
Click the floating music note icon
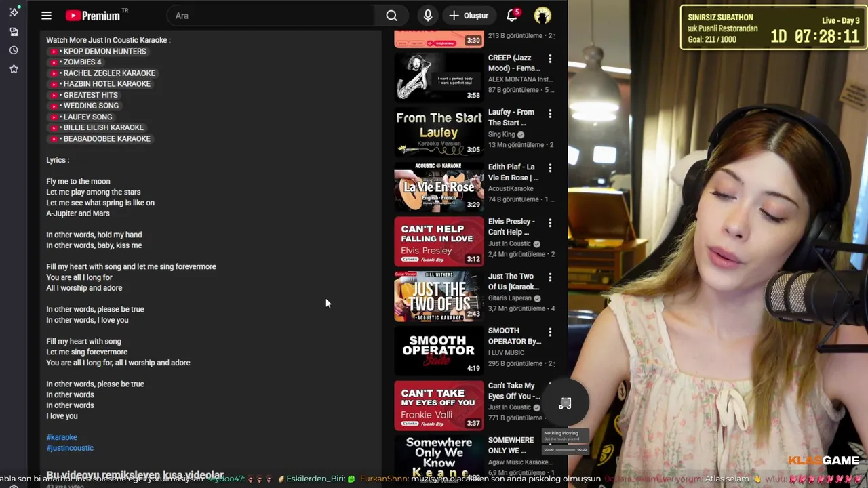565,404
